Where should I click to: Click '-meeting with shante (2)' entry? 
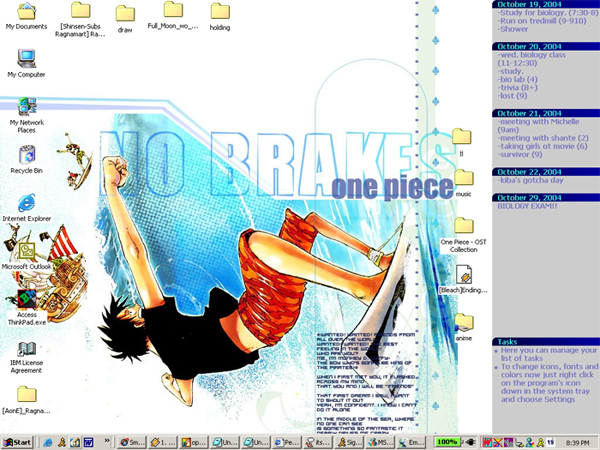(543, 138)
